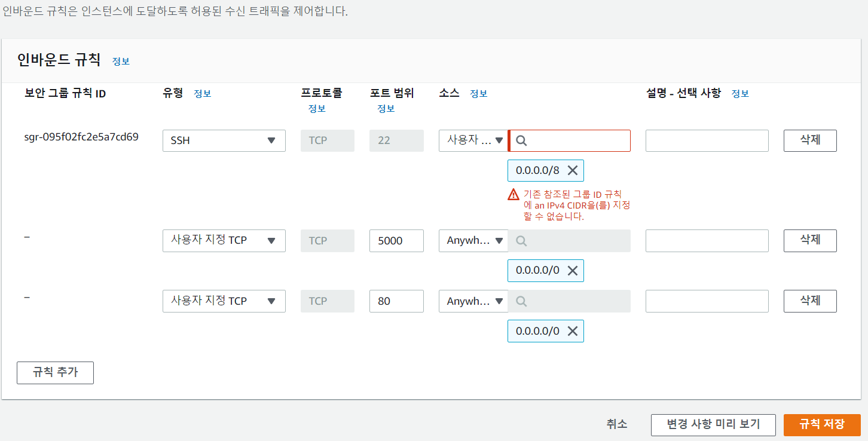868x441 pixels.
Task: Click the port range field showing 5000
Action: pos(396,240)
